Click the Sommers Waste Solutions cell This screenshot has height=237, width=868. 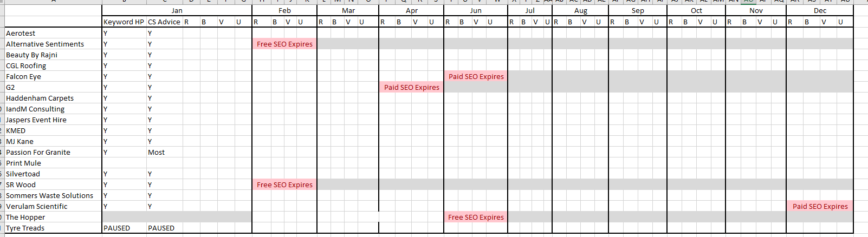click(x=50, y=195)
